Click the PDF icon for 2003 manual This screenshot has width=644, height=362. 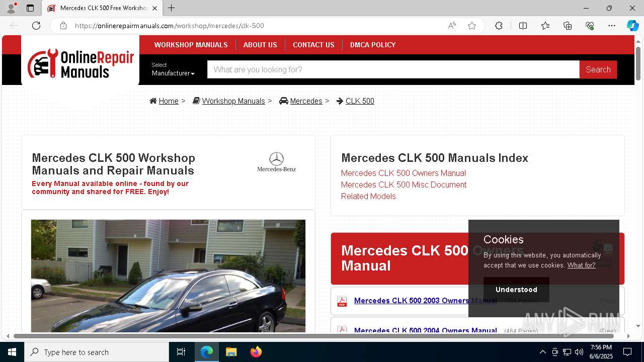[342, 301]
